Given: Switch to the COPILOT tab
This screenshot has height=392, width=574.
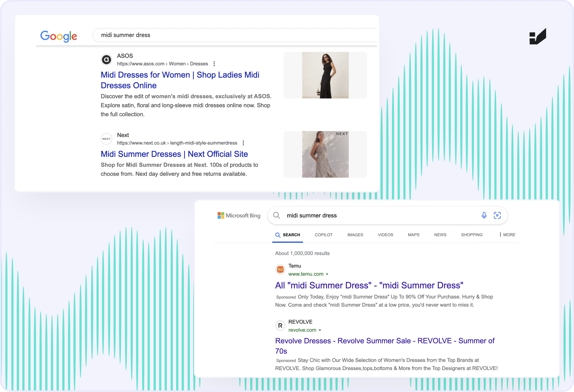Looking at the screenshot, I should 324,235.
